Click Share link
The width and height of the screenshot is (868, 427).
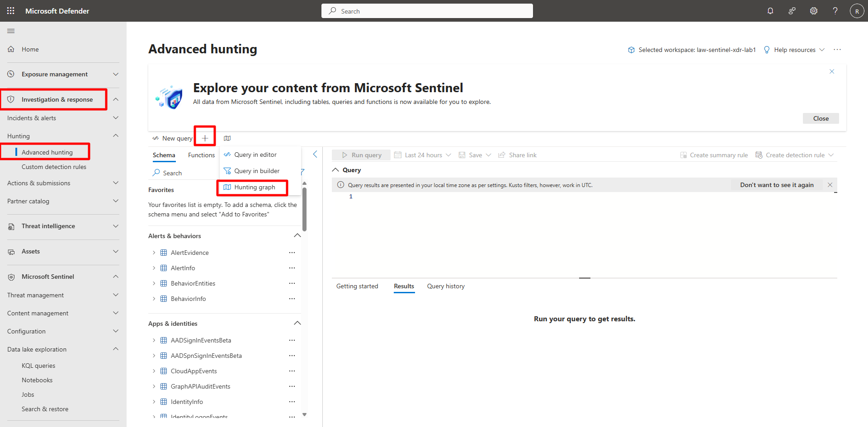[x=518, y=155]
